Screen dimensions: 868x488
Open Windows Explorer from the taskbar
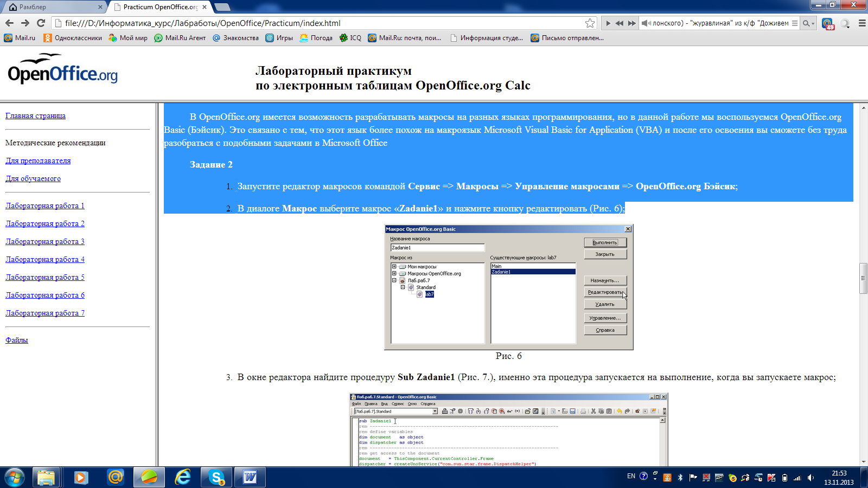click(x=46, y=477)
